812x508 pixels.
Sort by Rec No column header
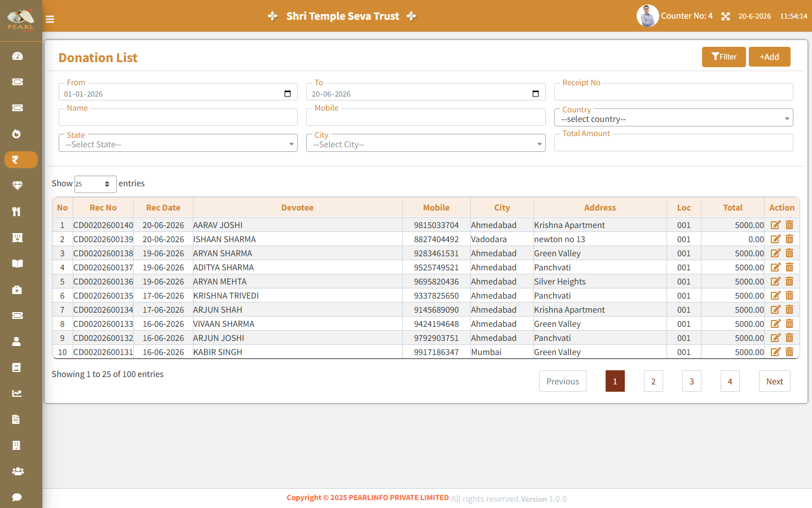tap(103, 208)
